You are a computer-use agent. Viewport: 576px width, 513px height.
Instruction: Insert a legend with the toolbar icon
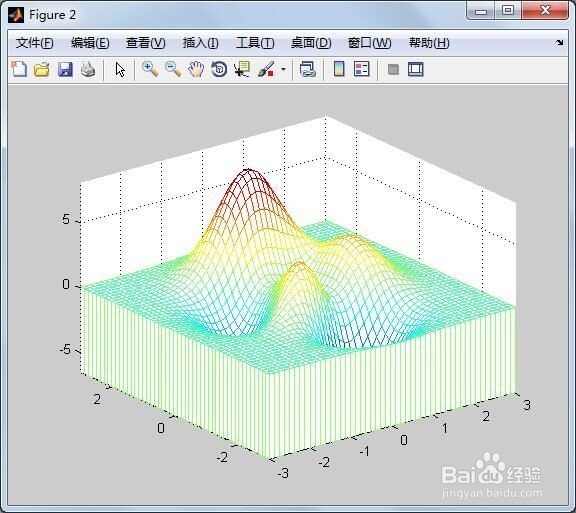tap(361, 69)
